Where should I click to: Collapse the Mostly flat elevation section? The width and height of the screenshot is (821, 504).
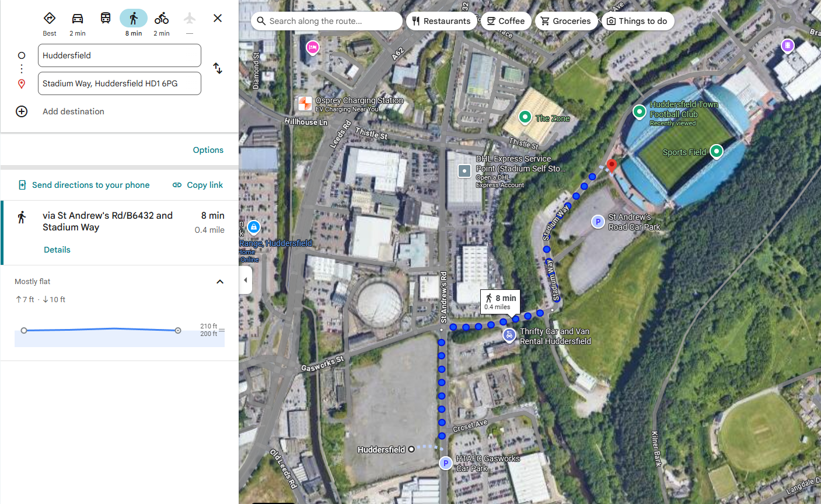(220, 282)
